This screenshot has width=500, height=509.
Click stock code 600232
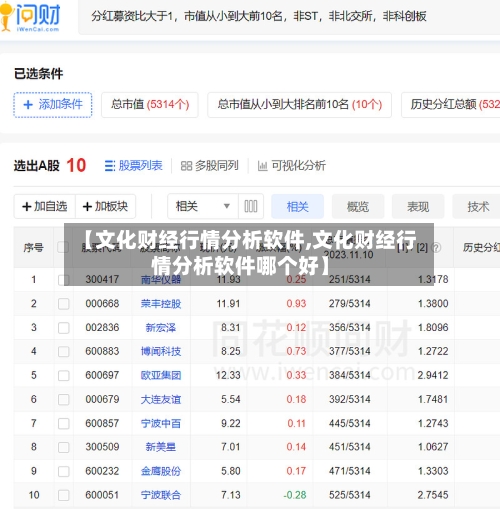[x=102, y=471]
